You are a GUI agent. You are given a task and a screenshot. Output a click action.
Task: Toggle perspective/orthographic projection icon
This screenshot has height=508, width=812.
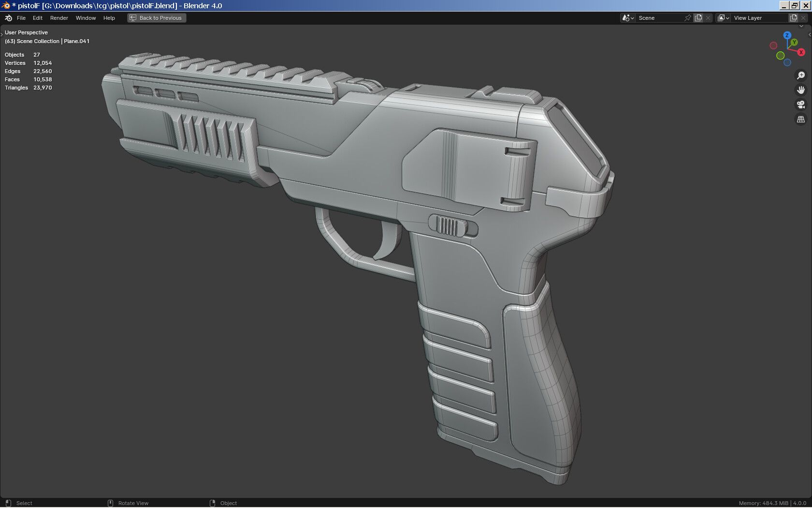point(801,119)
